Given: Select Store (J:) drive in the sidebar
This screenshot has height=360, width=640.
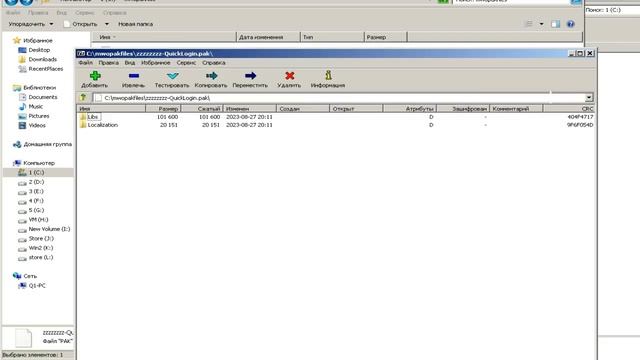Looking at the screenshot, I should [x=41, y=238].
